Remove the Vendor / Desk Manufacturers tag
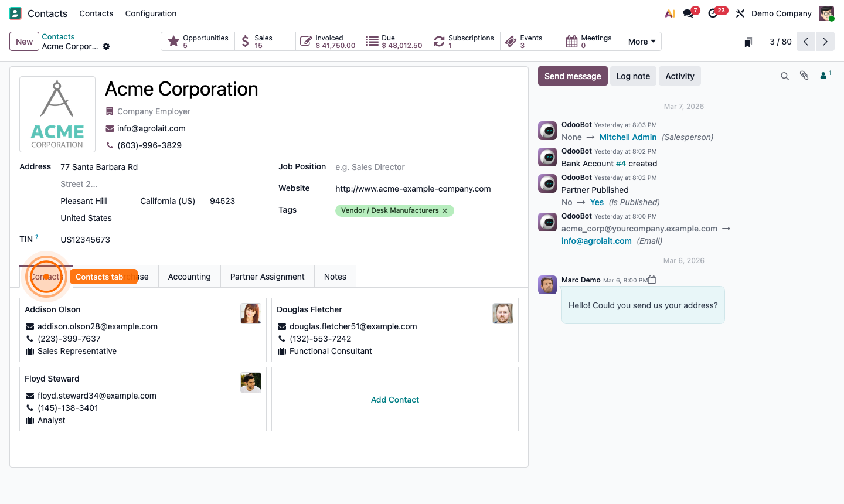This screenshot has height=504, width=844. coord(444,210)
